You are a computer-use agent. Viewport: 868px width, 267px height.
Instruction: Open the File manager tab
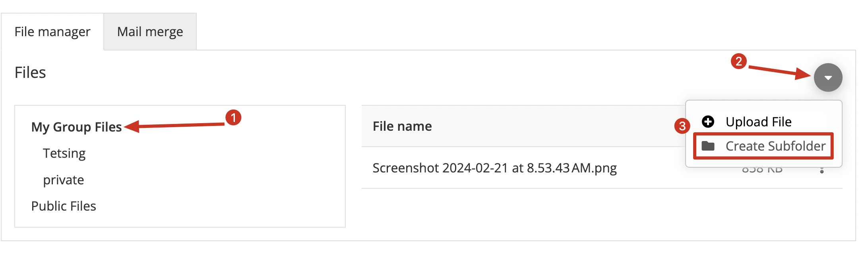tap(52, 32)
